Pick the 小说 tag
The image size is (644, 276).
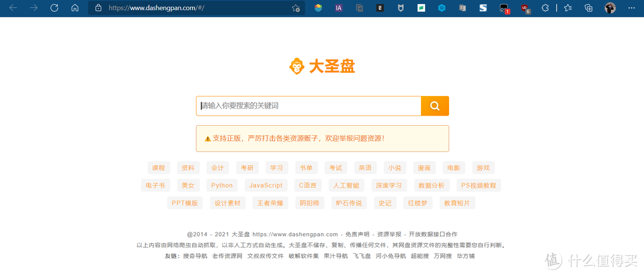[x=395, y=168]
